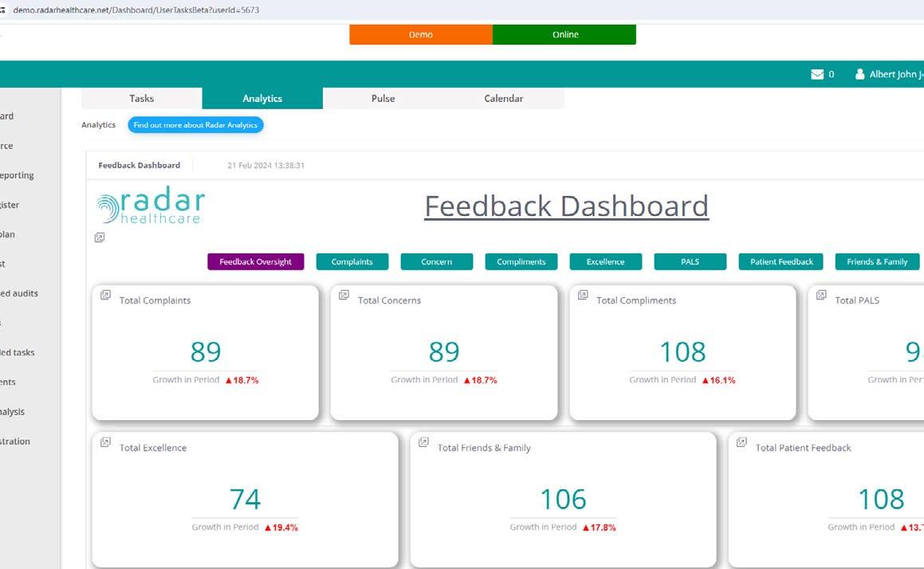Open the export icon on Total Complaints card
The height and width of the screenshot is (569, 924).
105,295
